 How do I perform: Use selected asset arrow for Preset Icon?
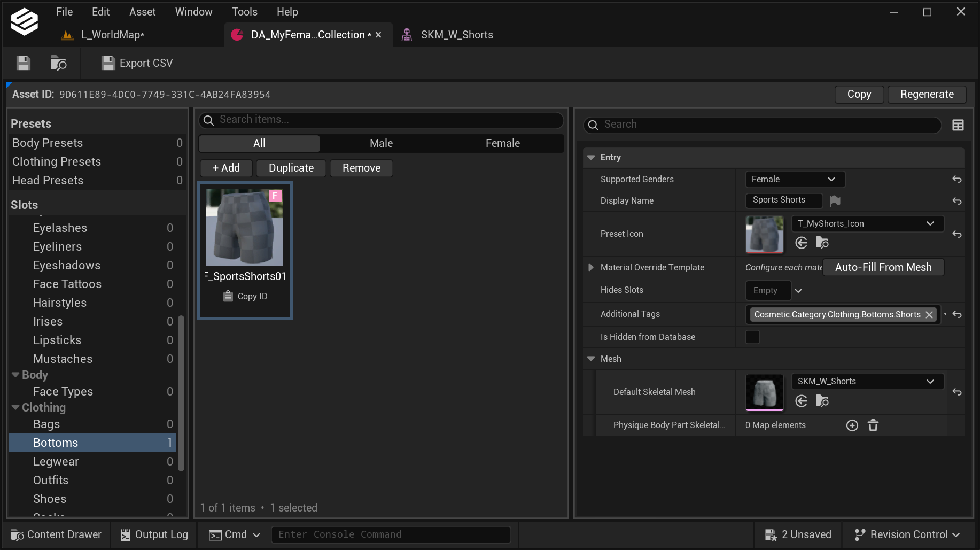[801, 243]
